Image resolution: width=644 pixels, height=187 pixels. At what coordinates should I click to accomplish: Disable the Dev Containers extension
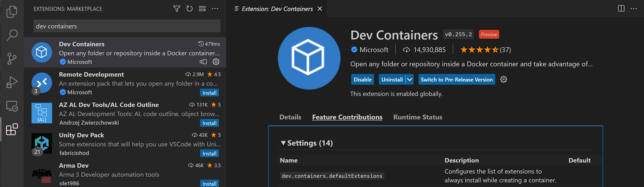(362, 79)
